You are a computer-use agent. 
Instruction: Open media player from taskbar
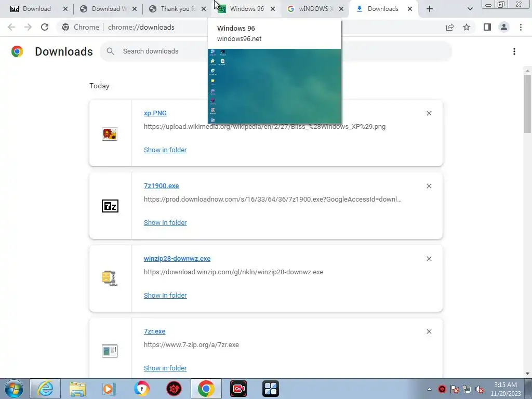(109, 389)
